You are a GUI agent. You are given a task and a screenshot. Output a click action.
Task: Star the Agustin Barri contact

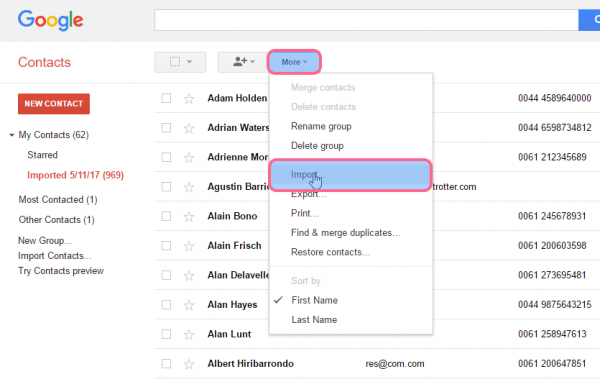189,187
